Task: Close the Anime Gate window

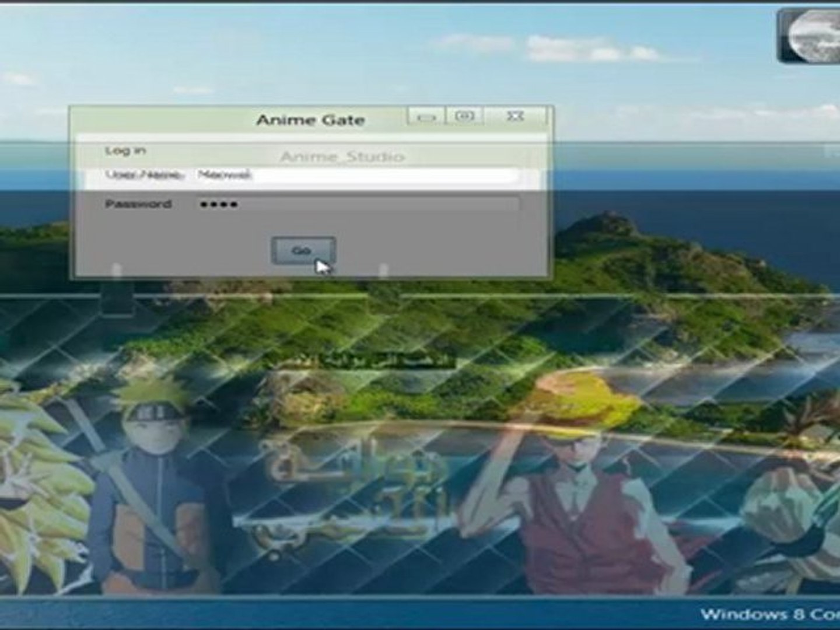Action: tap(514, 117)
